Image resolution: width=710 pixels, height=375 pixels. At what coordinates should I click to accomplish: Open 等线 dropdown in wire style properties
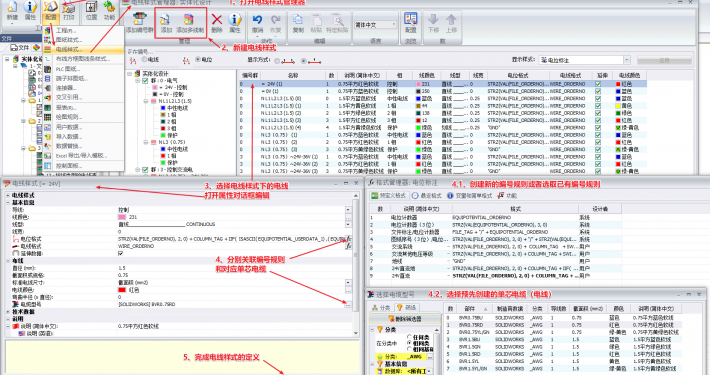(348, 210)
